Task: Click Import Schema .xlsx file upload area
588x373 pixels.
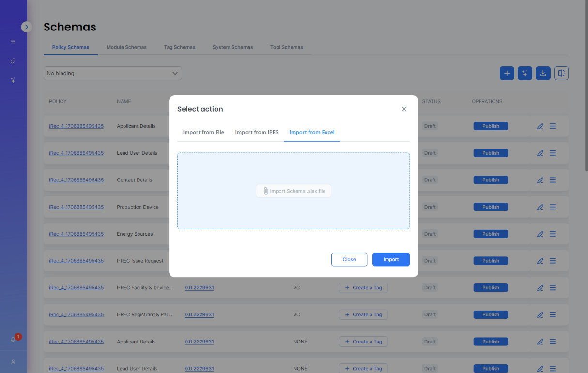Action: tap(294, 191)
